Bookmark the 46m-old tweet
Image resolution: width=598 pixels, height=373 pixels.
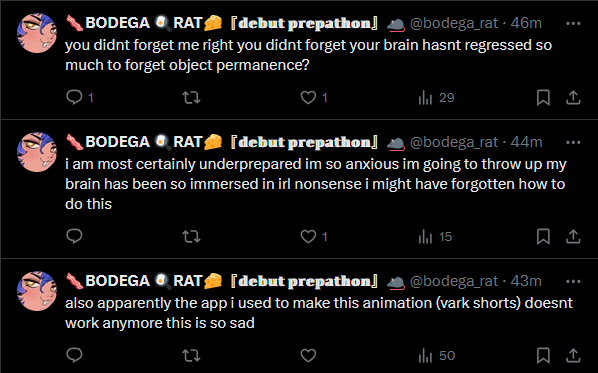point(543,98)
